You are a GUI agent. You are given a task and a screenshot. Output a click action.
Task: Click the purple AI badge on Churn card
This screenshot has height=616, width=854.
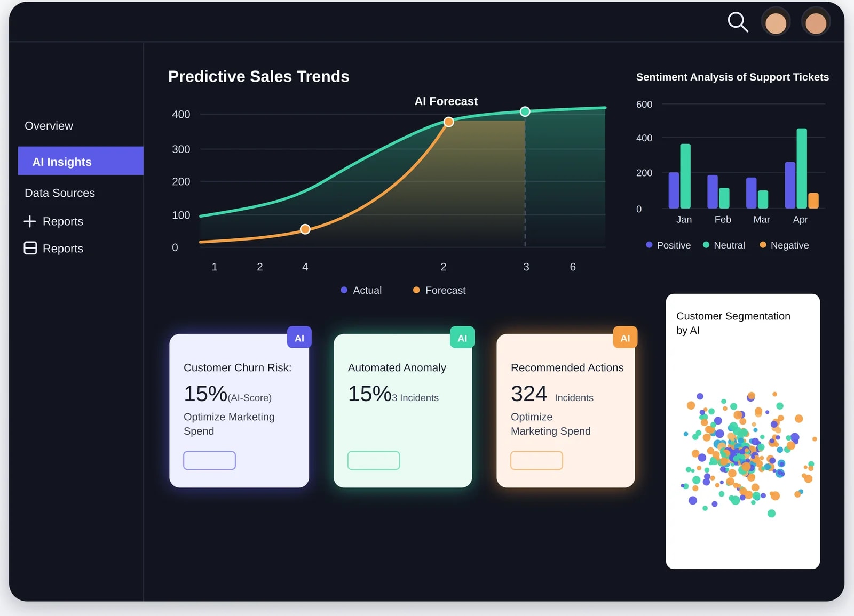(299, 338)
